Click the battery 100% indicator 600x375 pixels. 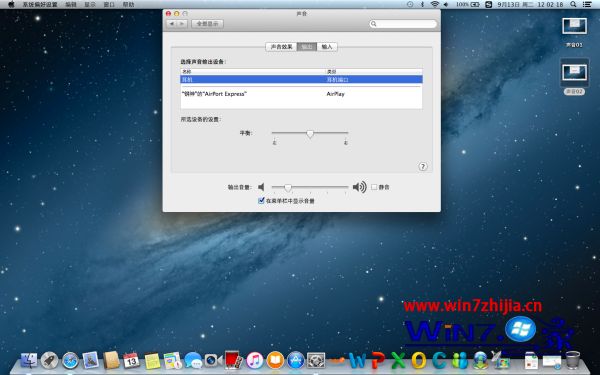click(x=468, y=4)
